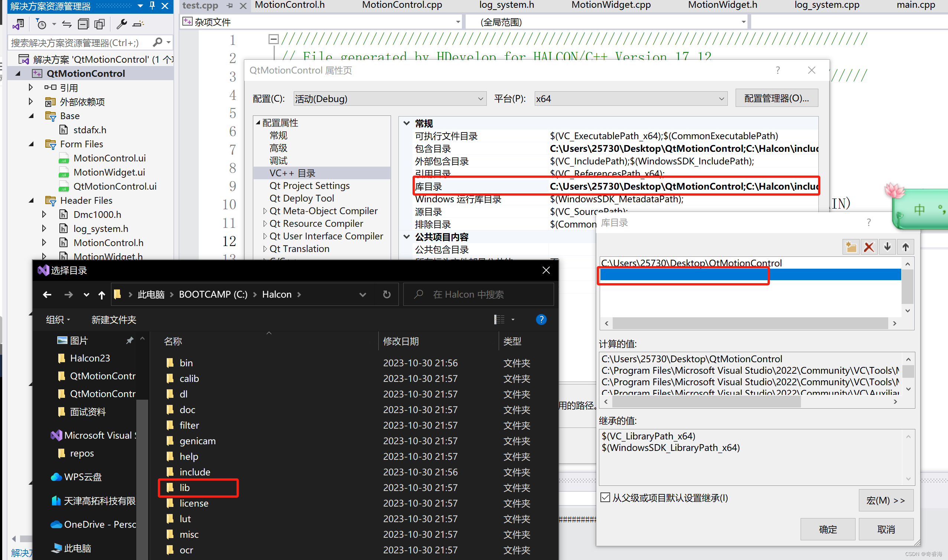The image size is (948, 560).
Task: Expand the Qt Meta-Object Compiler node
Action: (265, 210)
